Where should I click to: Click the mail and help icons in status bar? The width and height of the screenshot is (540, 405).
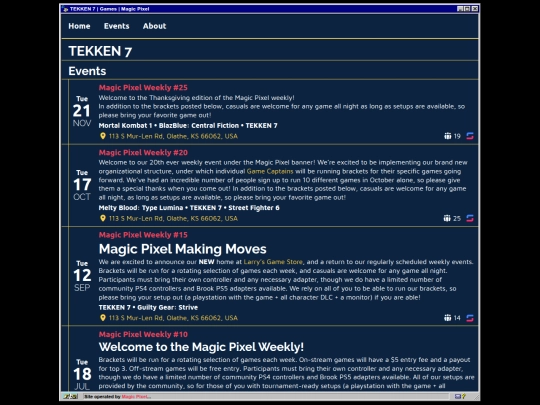[x=460, y=397]
